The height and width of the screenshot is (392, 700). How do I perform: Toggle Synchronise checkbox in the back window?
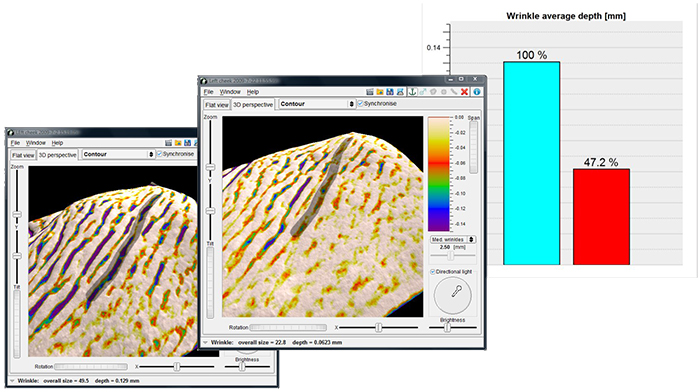159,154
